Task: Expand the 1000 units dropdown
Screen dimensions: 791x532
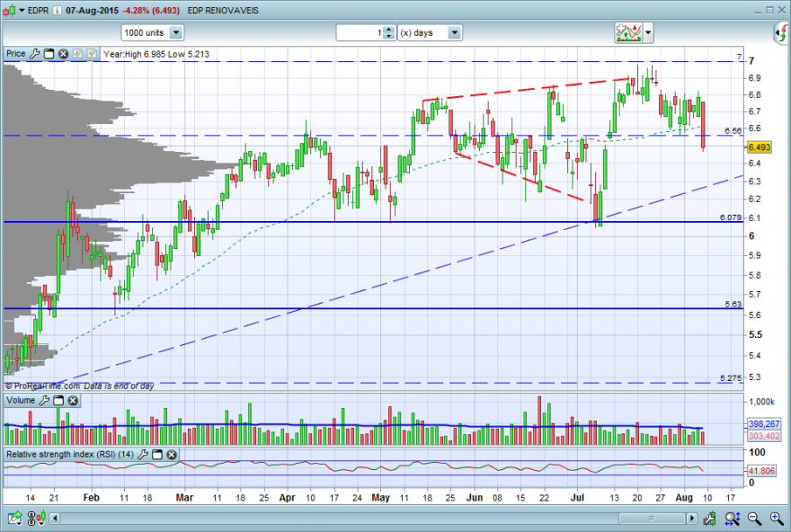Action: click(176, 32)
